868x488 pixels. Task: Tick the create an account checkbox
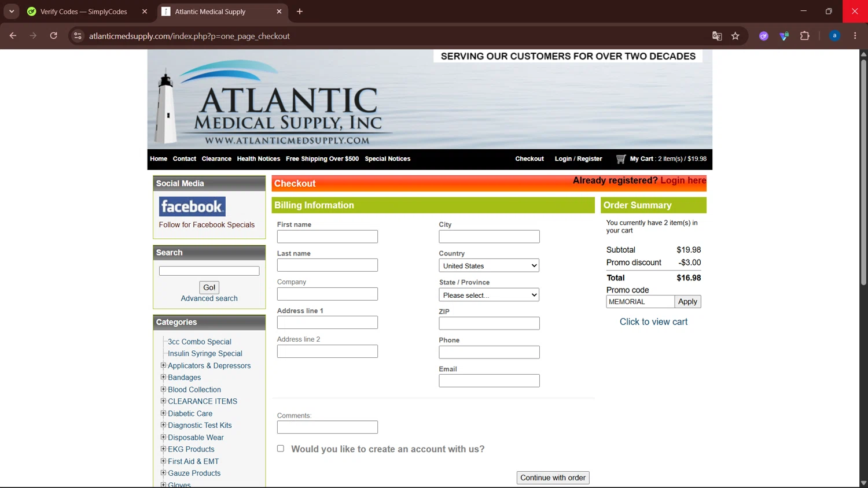(281, 449)
